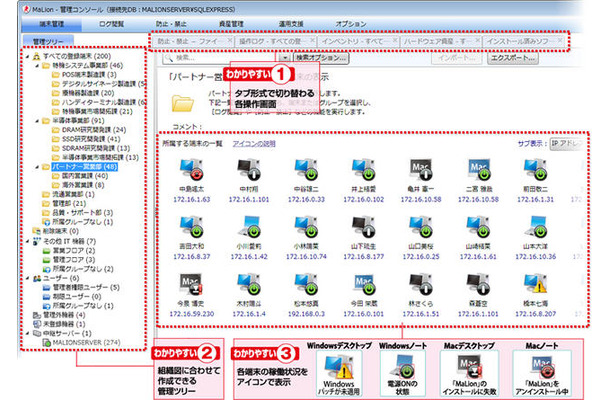Click the 検索オプション button
610x400 pixels.
point(321,58)
